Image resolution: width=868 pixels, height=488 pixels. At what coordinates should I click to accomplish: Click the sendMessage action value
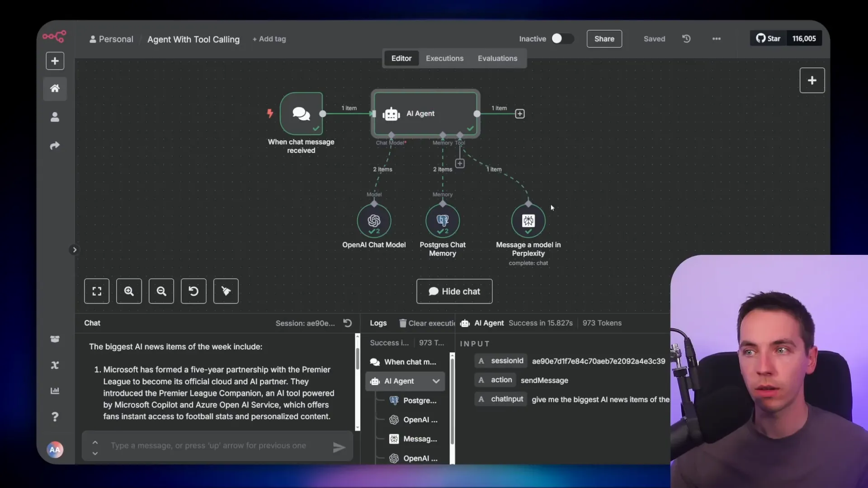(x=544, y=380)
